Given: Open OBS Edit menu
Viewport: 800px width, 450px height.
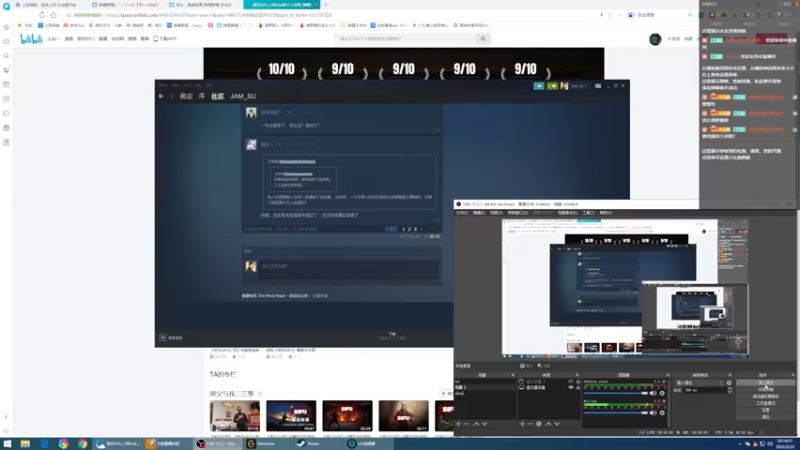Looking at the screenshot, I should (x=479, y=213).
